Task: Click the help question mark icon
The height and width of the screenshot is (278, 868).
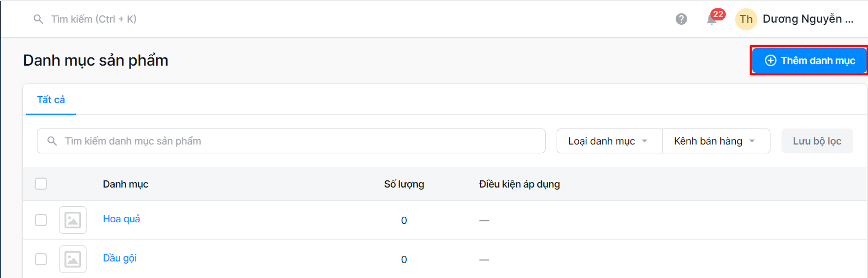Action: (x=681, y=19)
